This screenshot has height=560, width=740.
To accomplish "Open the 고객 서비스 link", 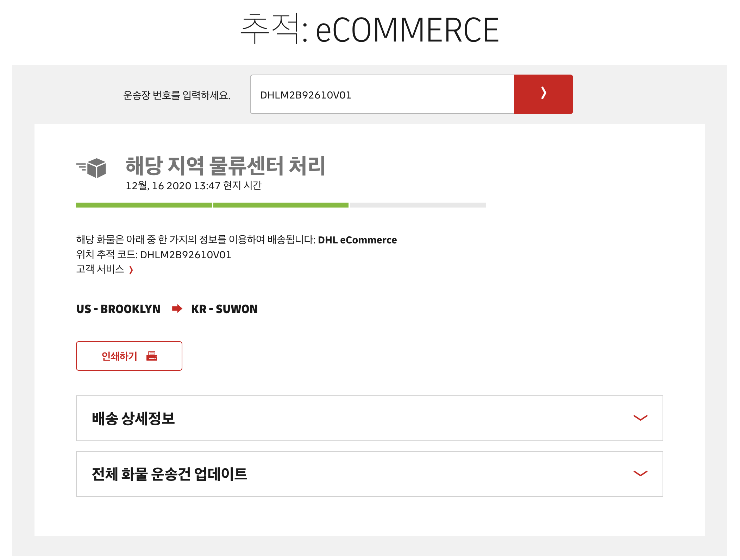I will [105, 269].
